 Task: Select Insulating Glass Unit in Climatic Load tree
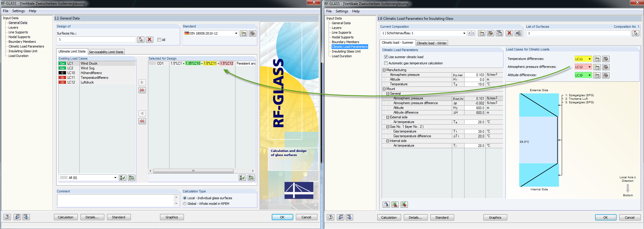(346, 51)
